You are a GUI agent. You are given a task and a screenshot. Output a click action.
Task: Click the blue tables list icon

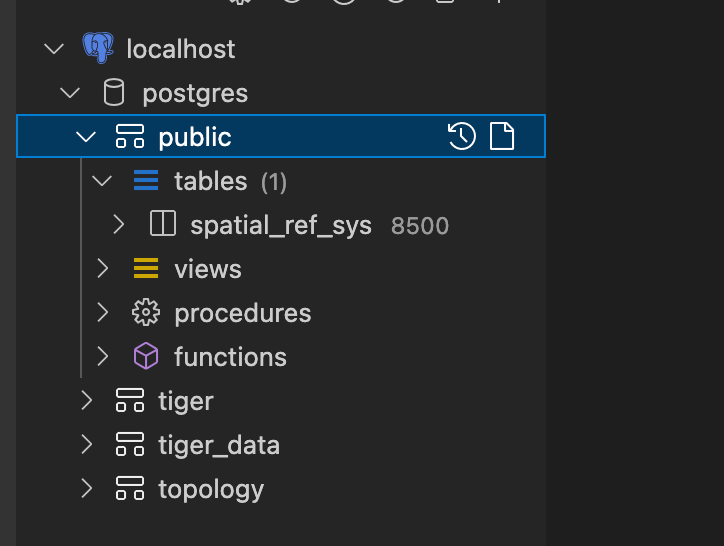coord(146,181)
